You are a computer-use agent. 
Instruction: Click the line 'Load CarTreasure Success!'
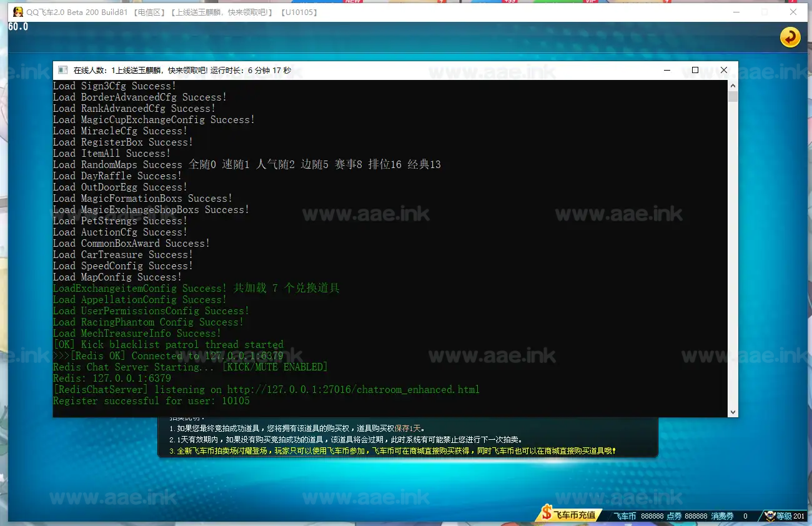click(x=123, y=255)
